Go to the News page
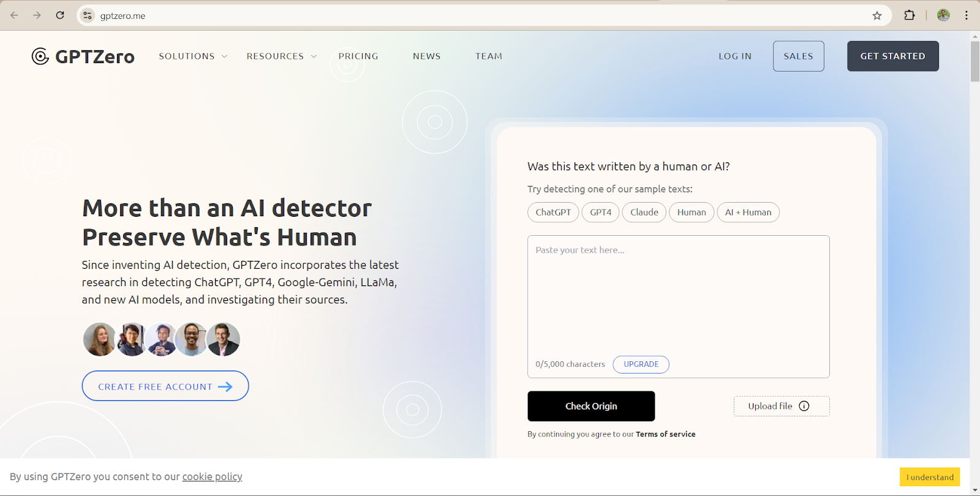 [427, 56]
